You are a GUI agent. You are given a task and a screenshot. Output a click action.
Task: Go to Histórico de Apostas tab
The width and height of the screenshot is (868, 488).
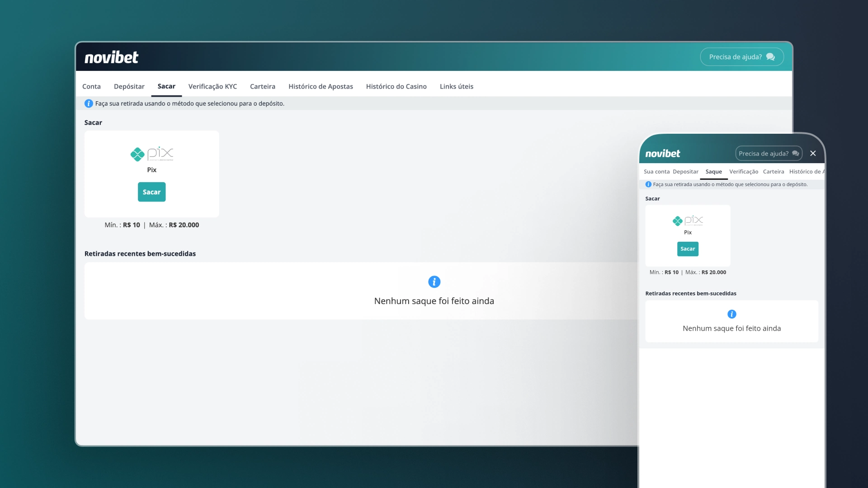click(x=321, y=86)
